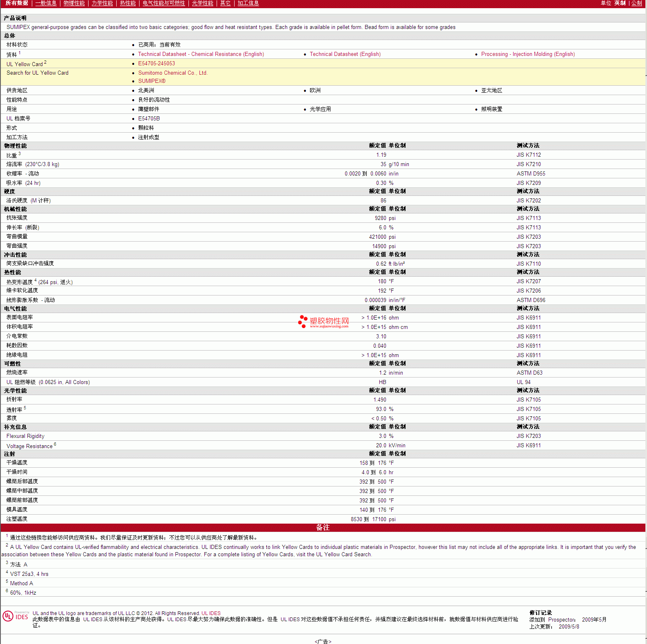647x644 pixels.
Task: Click the 耗散因数 value 0.040
Action: tap(380, 346)
